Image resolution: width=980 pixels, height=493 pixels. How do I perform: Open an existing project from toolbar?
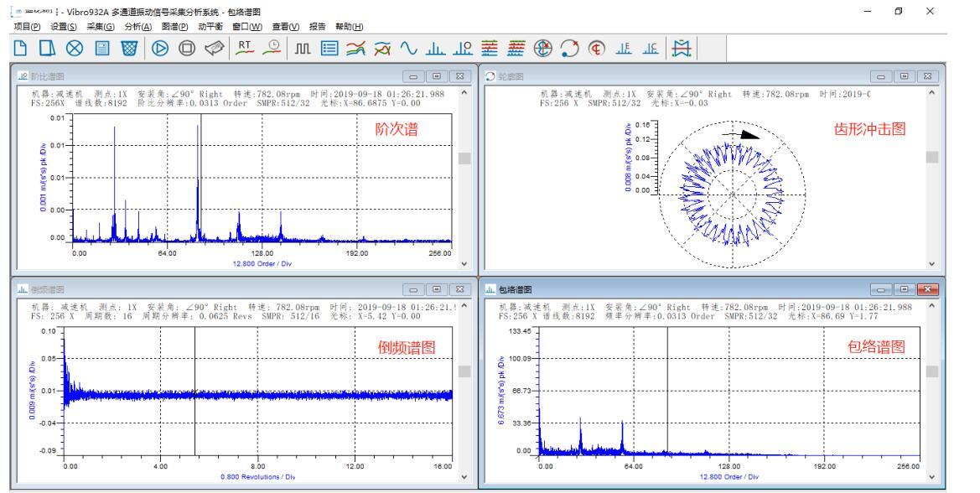click(48, 48)
